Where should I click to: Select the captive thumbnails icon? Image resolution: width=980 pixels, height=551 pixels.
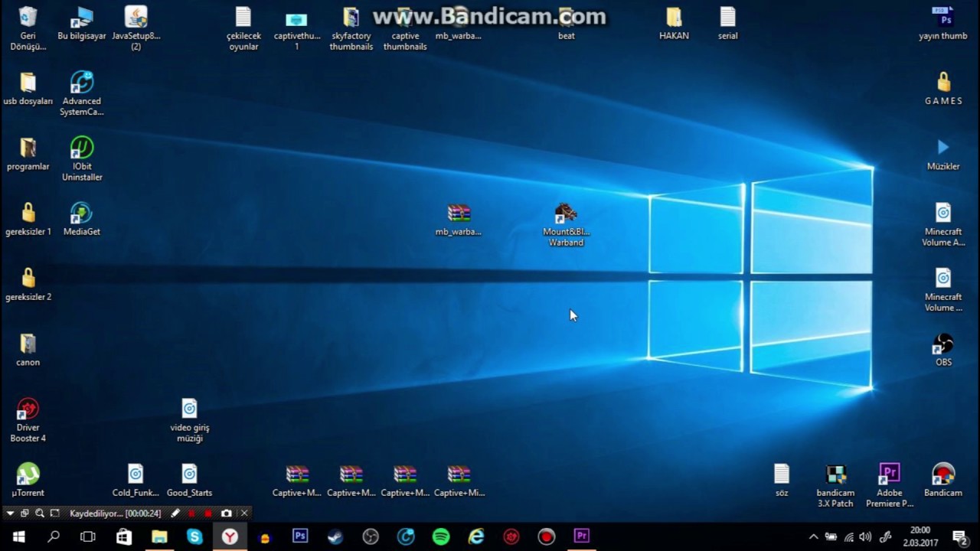[x=405, y=28]
